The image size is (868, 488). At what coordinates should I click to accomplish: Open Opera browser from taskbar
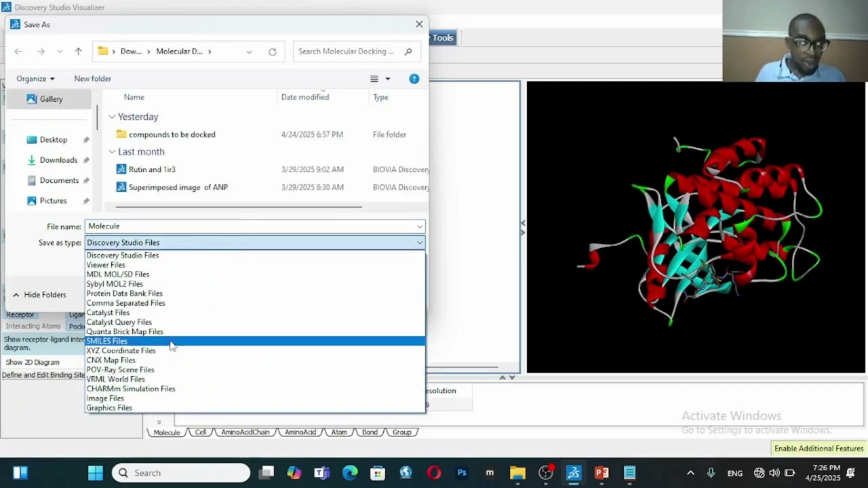pos(434,473)
